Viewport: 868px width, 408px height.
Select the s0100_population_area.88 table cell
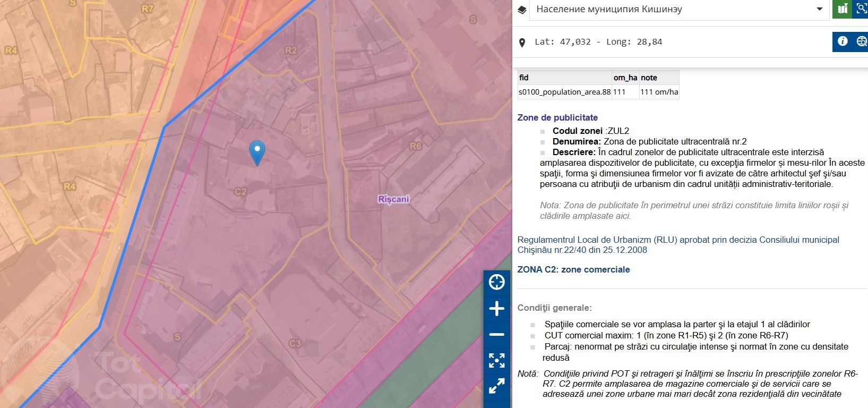(x=564, y=92)
